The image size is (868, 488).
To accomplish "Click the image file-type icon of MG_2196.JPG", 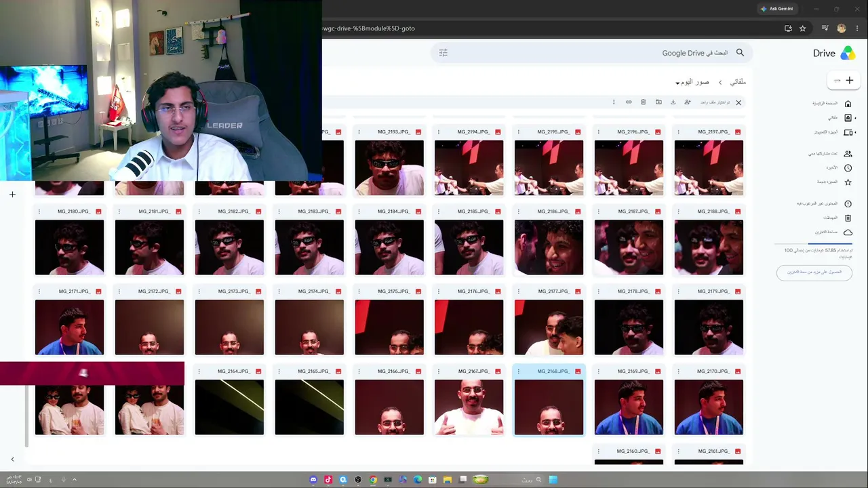I will pos(658,132).
